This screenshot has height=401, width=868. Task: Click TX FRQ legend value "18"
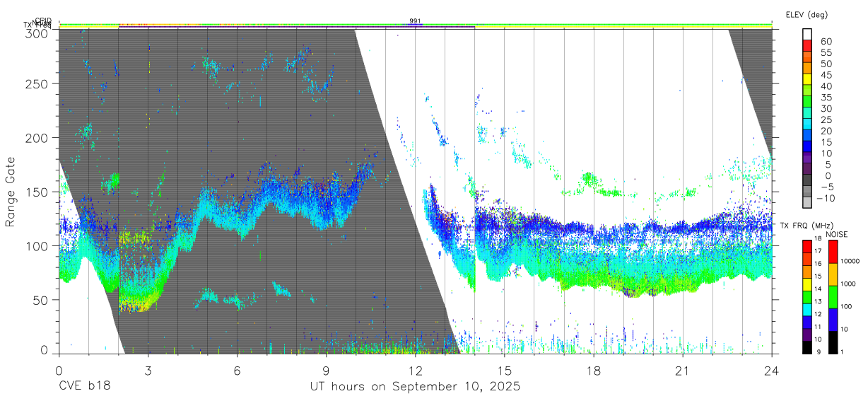tap(818, 238)
